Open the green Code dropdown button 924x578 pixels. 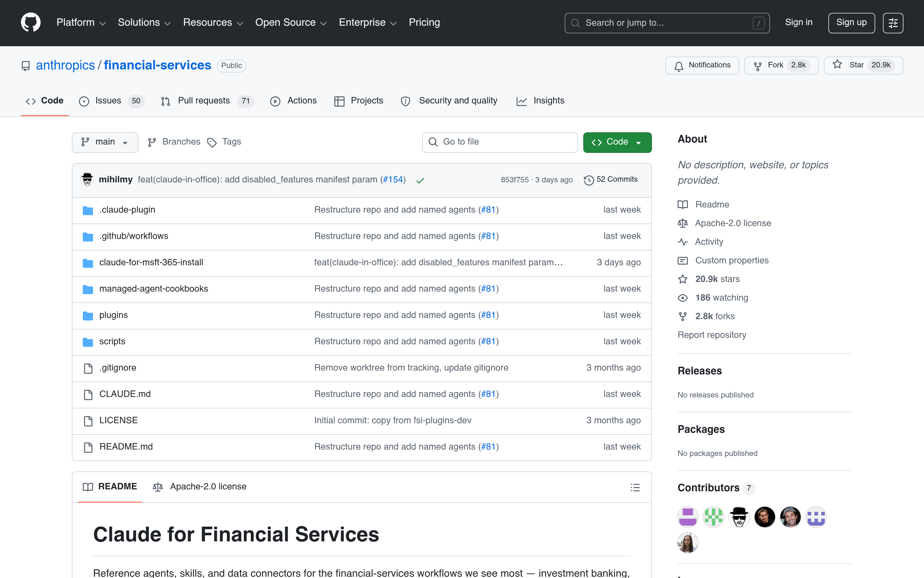tap(617, 142)
